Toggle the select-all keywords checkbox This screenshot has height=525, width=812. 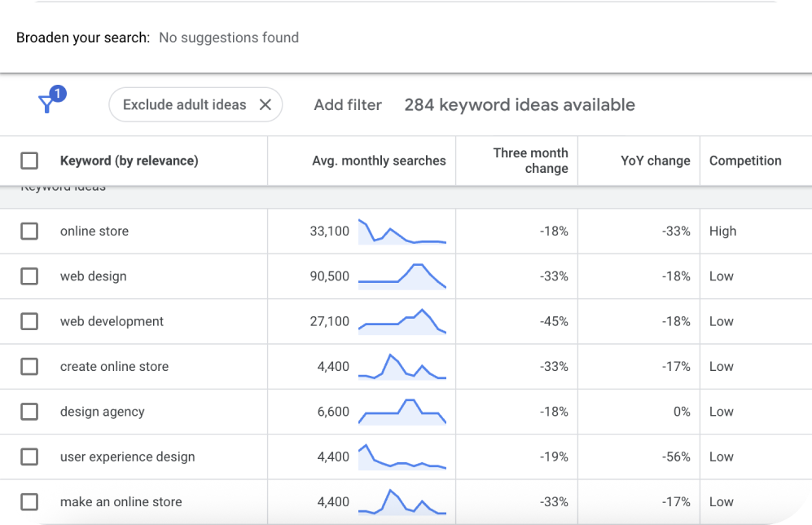tap(29, 161)
